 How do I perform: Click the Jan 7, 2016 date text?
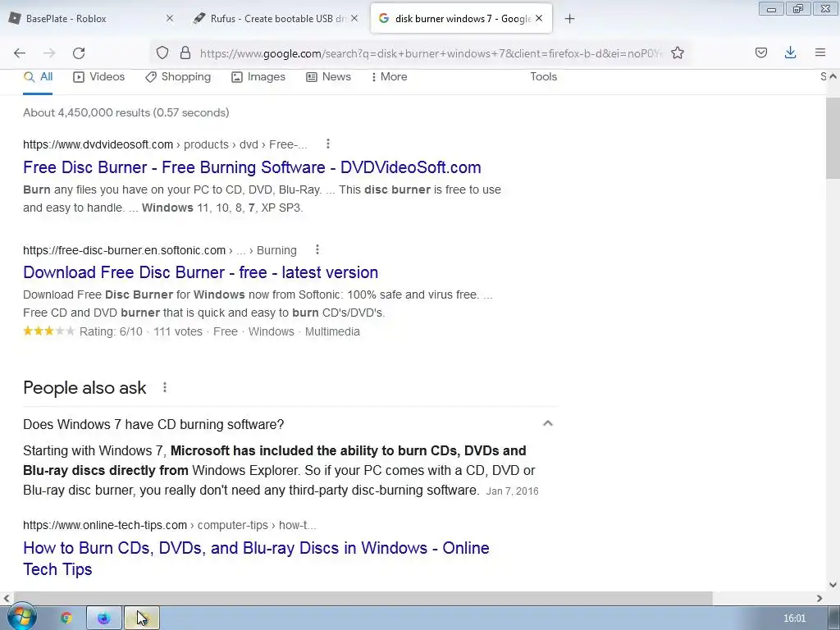pos(512,491)
